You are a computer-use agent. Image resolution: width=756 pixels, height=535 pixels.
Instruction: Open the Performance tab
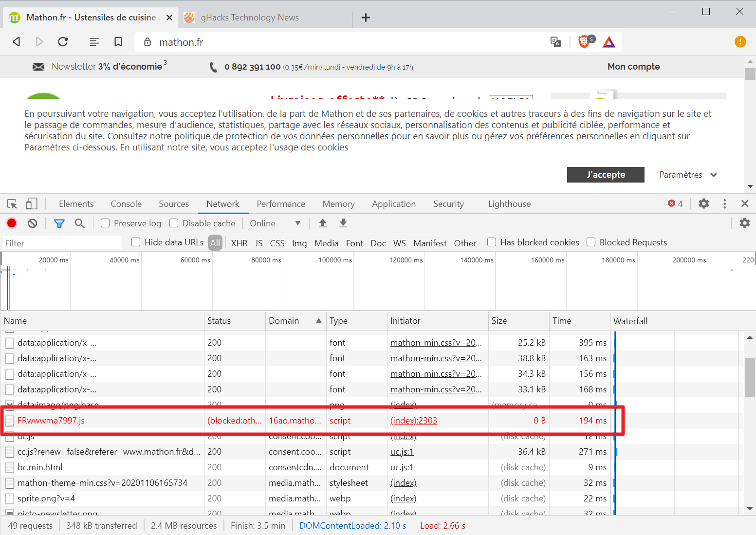[x=281, y=204]
